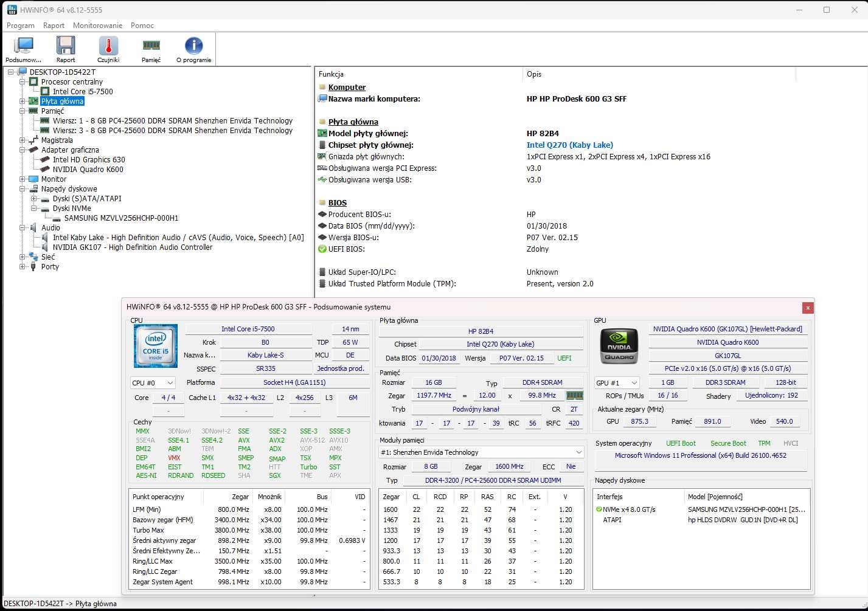Open the O programie info icon
The image size is (868, 611).
pos(193,46)
